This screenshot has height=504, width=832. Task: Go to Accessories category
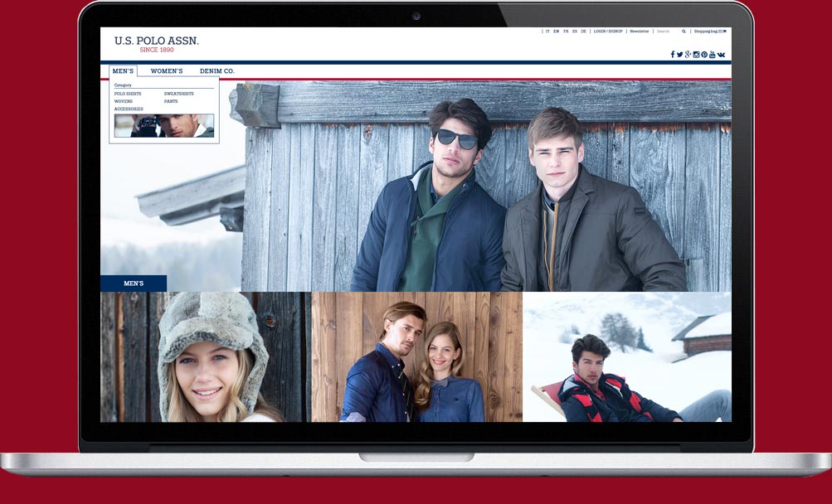[129, 109]
